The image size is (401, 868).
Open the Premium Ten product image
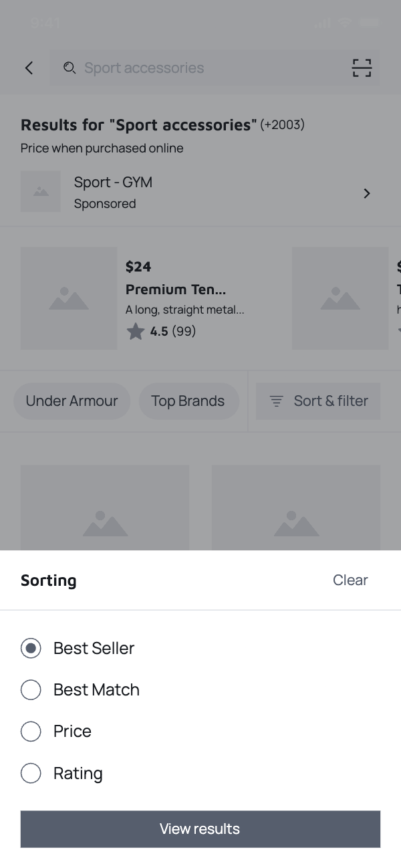pos(69,298)
